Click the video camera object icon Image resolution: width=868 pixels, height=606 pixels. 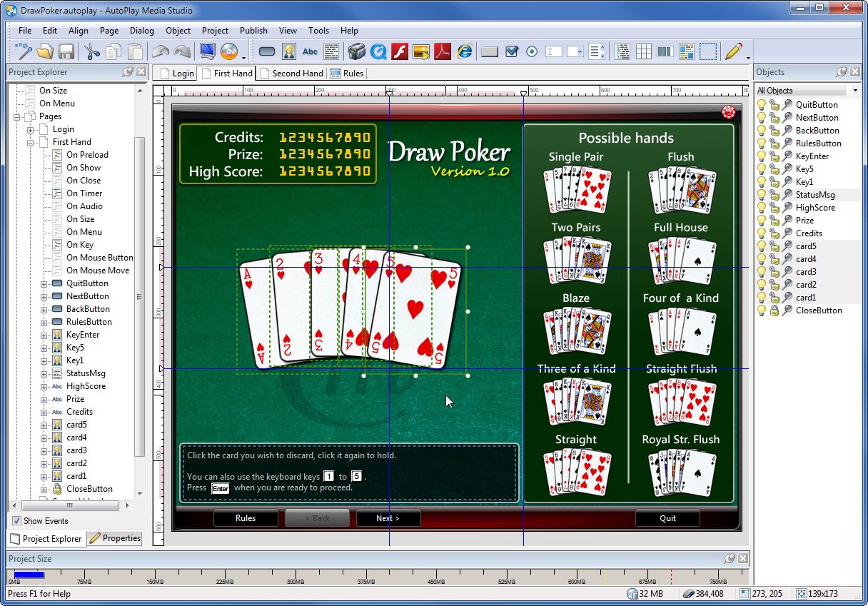(x=356, y=51)
